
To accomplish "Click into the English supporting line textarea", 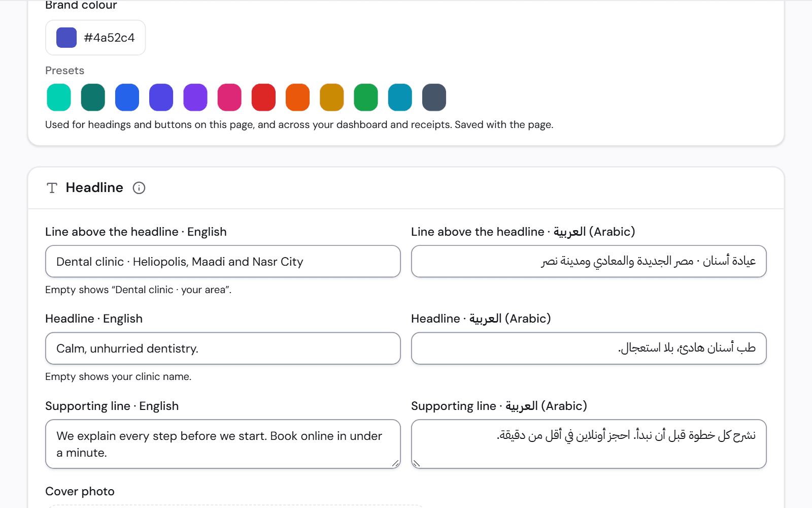I will (x=223, y=444).
